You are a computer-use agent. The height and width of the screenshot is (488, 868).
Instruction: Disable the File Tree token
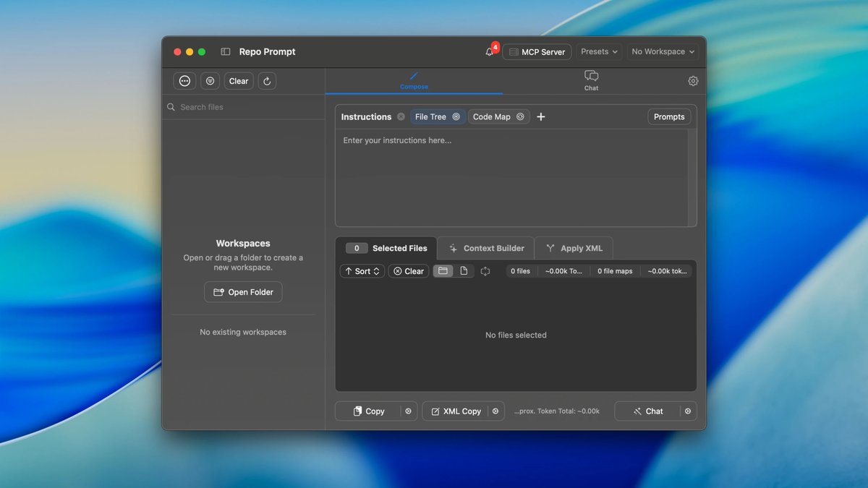pos(456,116)
